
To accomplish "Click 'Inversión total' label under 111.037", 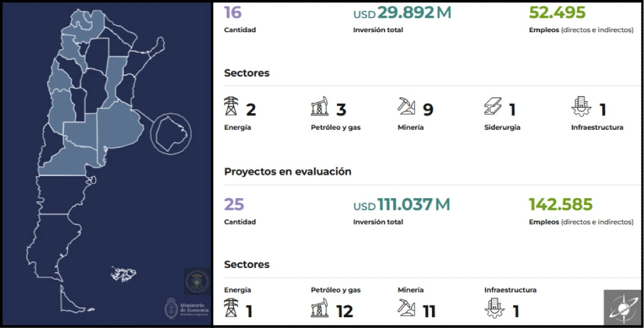I will (378, 222).
